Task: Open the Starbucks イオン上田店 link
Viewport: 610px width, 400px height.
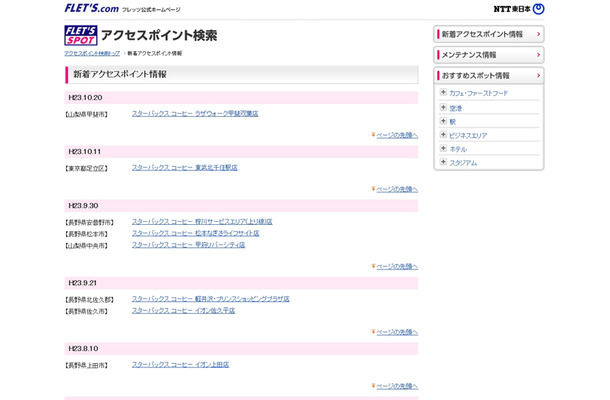Action: (x=180, y=365)
